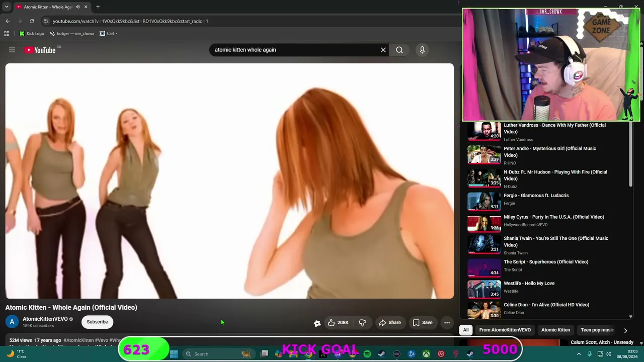Start voice search with microphone icon
Screen dimensions: 644x362
(x=422, y=50)
